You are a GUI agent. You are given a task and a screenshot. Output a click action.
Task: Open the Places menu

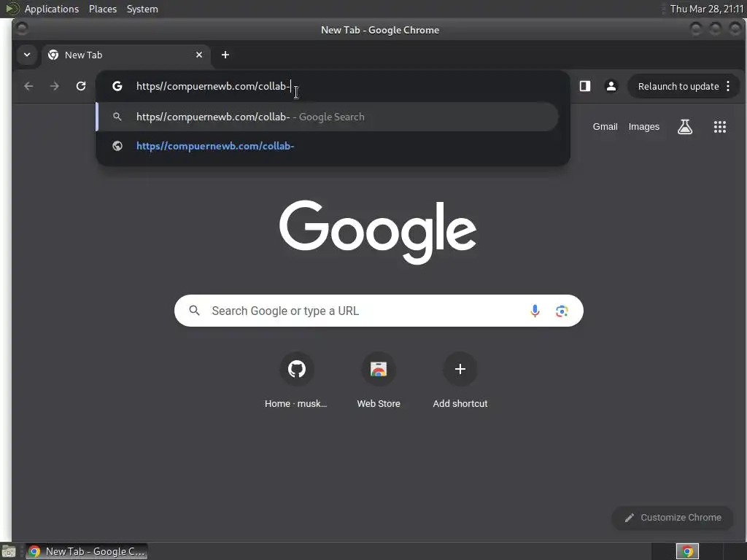click(x=103, y=9)
